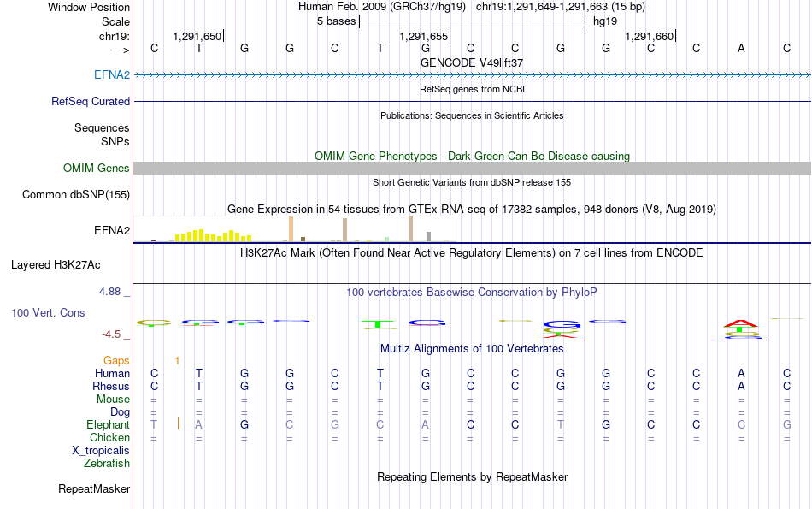Click the EFNA2 GENCODE track label
812x509 pixels.
pos(112,74)
